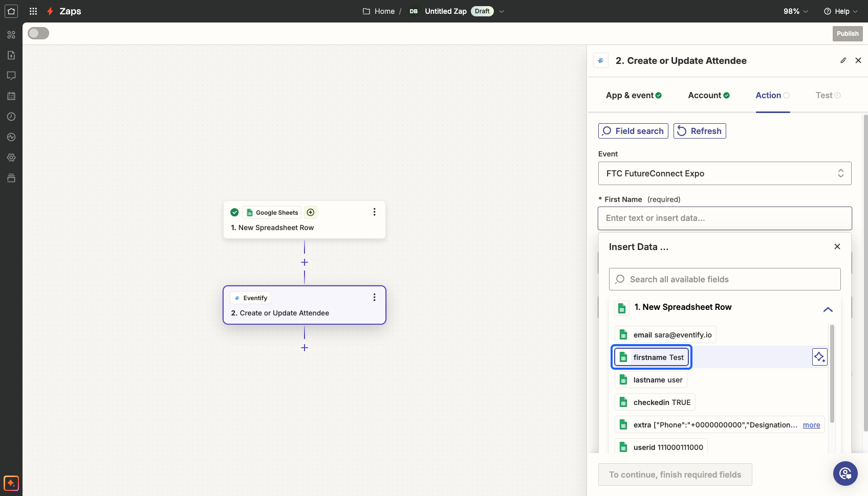
Task: Add a step after Eventify action
Action: tap(305, 348)
